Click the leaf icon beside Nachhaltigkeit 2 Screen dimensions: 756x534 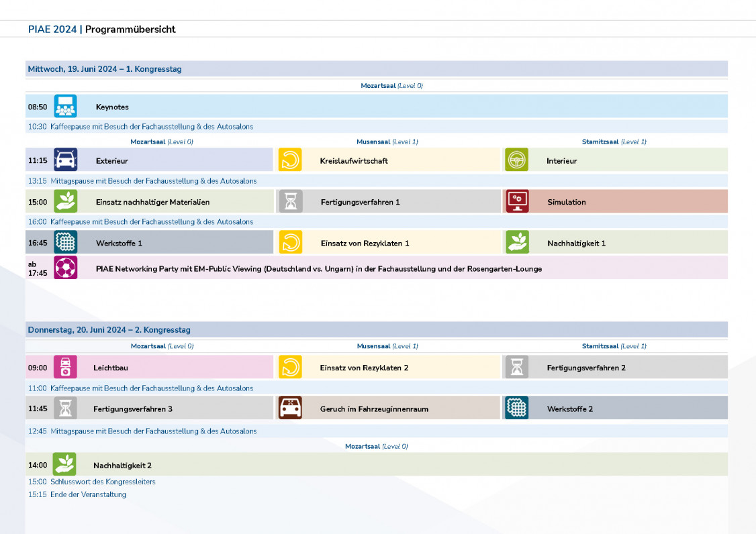coord(65,464)
